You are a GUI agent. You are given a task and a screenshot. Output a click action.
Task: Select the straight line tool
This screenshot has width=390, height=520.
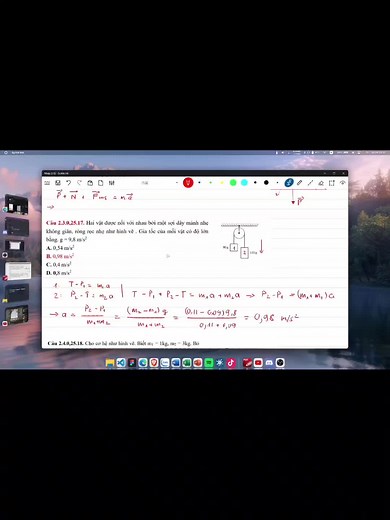tap(310, 183)
